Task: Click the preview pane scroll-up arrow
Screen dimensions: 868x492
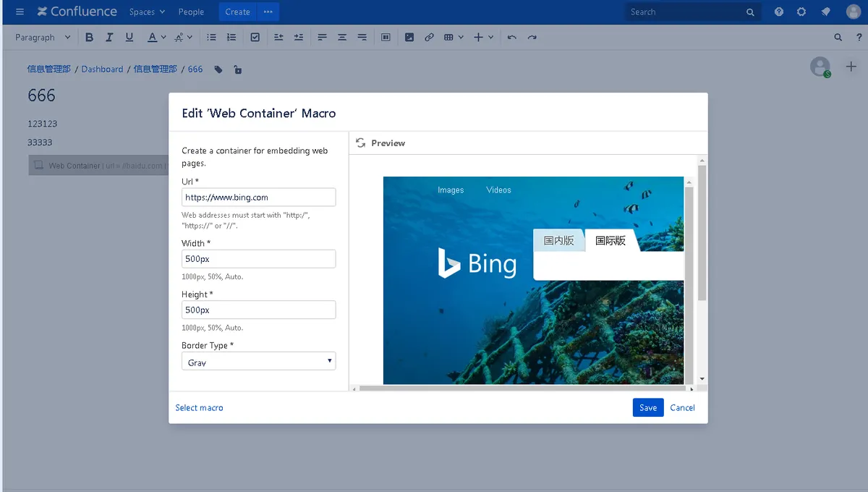Action: pyautogui.click(x=702, y=160)
